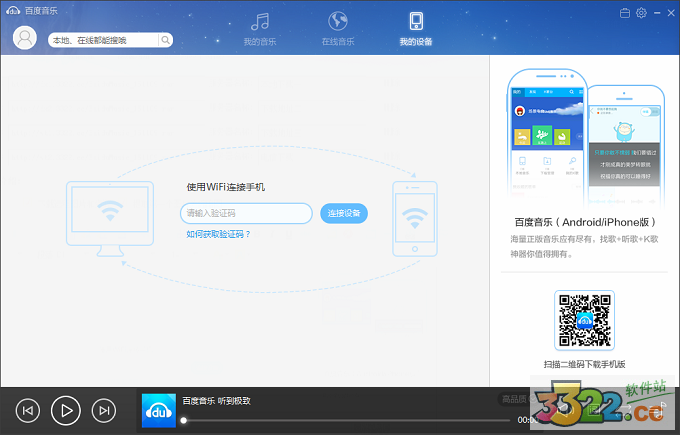This screenshot has width=680, height=435.
Task: Click the playback progress slider handle
Action: [x=184, y=420]
